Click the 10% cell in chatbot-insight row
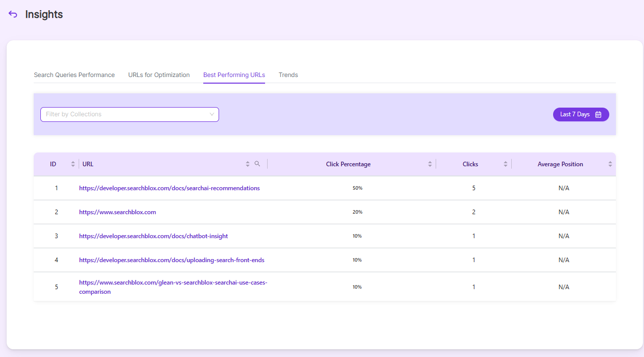 tap(357, 236)
